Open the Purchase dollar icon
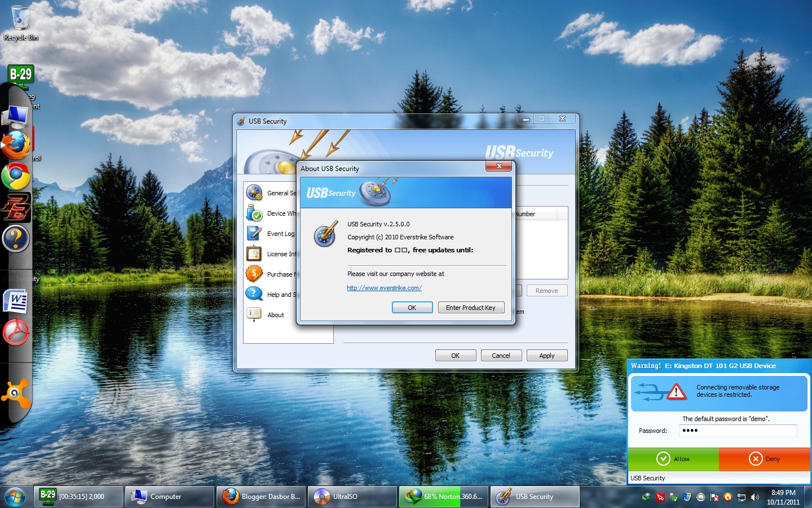The width and height of the screenshot is (812, 508). point(254,274)
